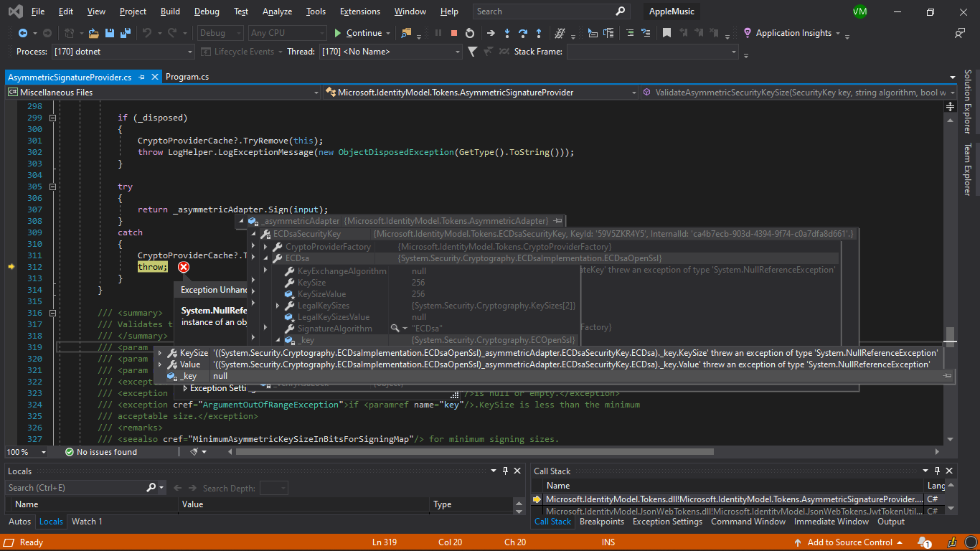Open the Any CPU platform dropdown
Screen dimensions: 980x551
[287, 32]
